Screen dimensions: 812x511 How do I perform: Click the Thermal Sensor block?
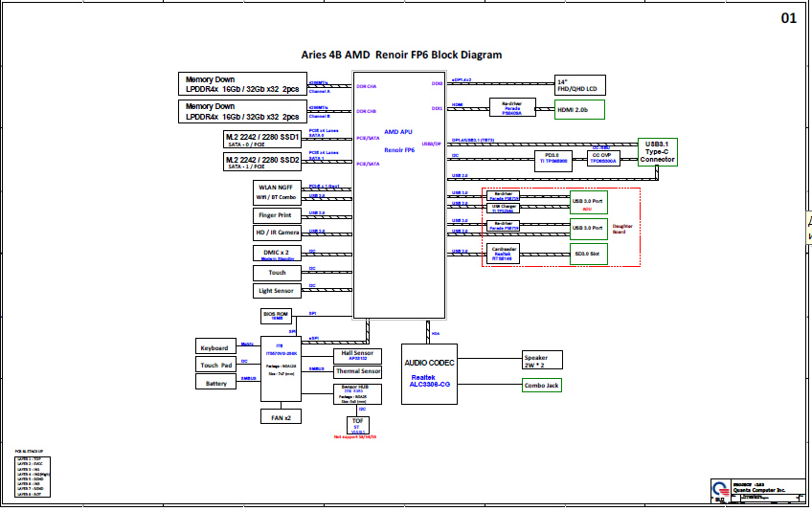(x=358, y=371)
